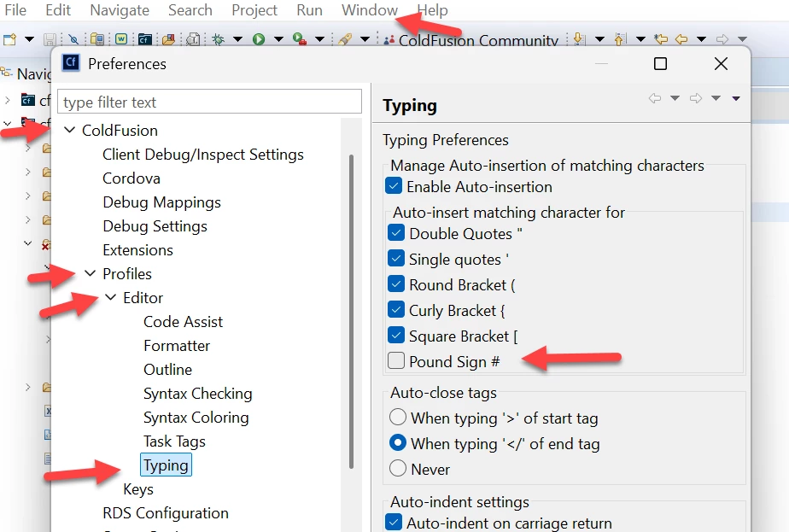Image resolution: width=789 pixels, height=532 pixels.
Task: Close the Preferences dialog
Action: click(x=721, y=64)
